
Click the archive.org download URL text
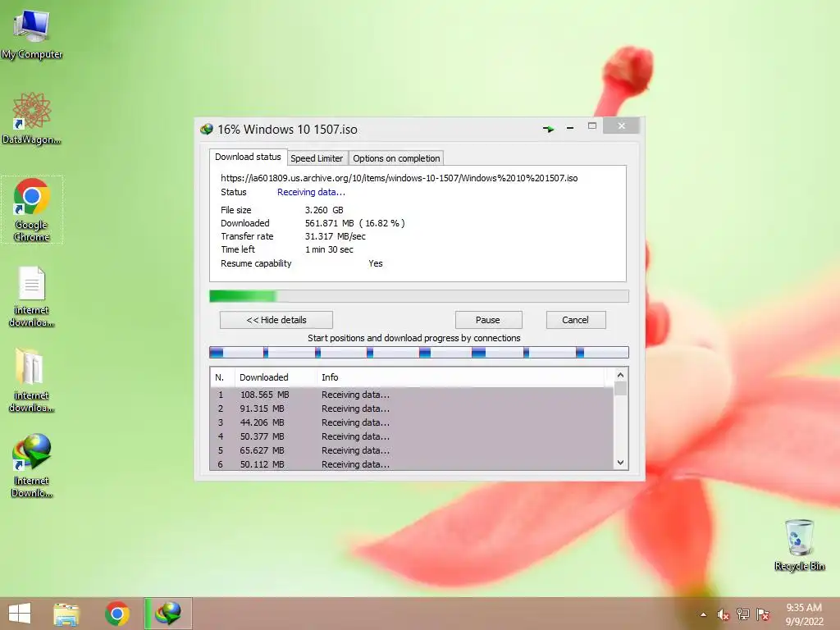pos(399,178)
